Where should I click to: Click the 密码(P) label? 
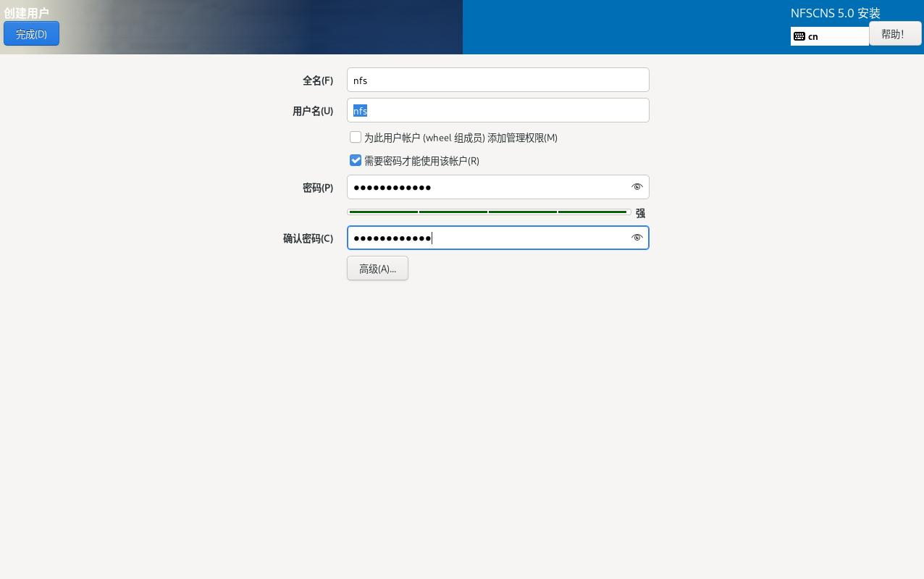click(318, 188)
